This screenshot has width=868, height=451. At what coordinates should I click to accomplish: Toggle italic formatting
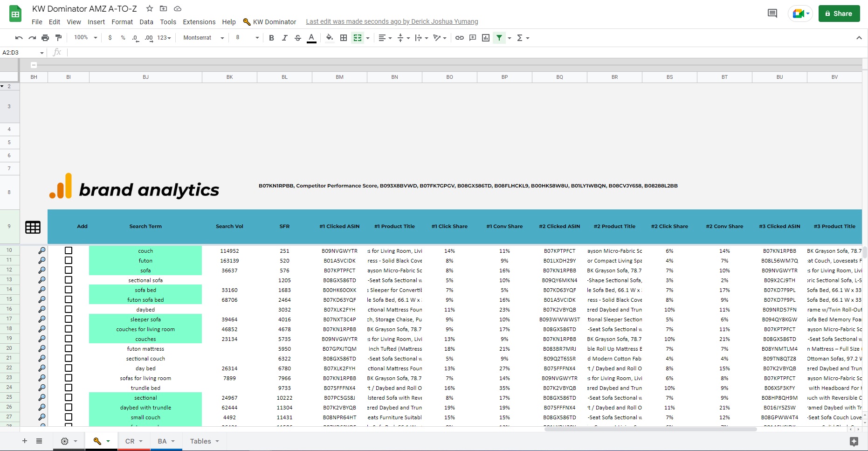284,38
